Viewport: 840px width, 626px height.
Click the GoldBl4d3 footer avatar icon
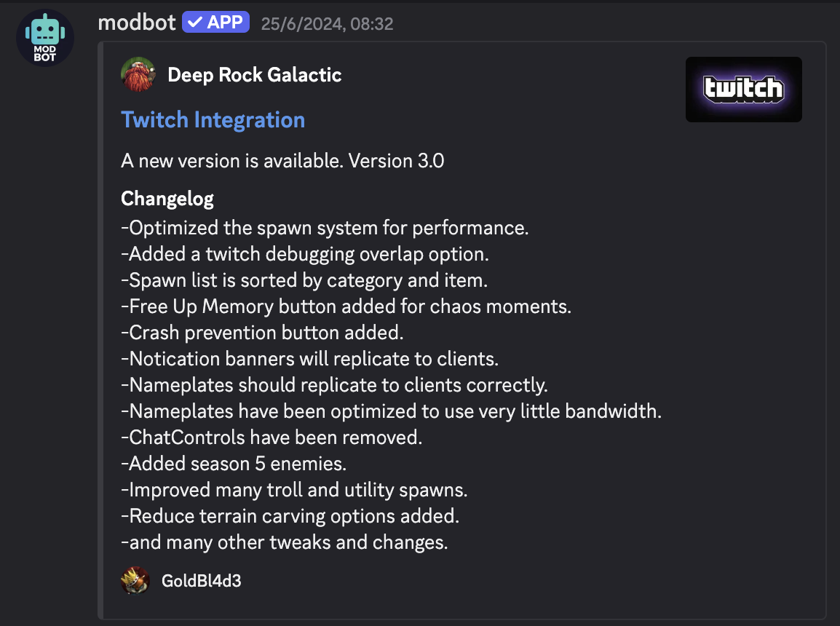(135, 581)
